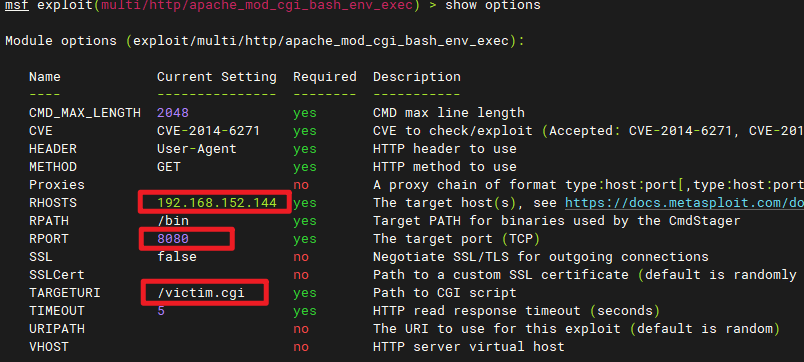Viewport: 804px width, 362px height.
Task: Click the METHOD value GET
Action: coord(169,167)
